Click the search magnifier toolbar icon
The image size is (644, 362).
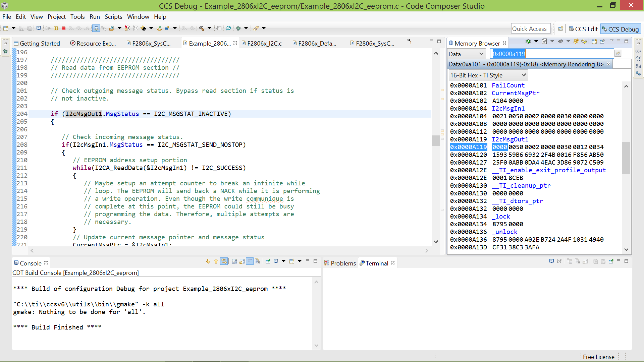click(228, 28)
